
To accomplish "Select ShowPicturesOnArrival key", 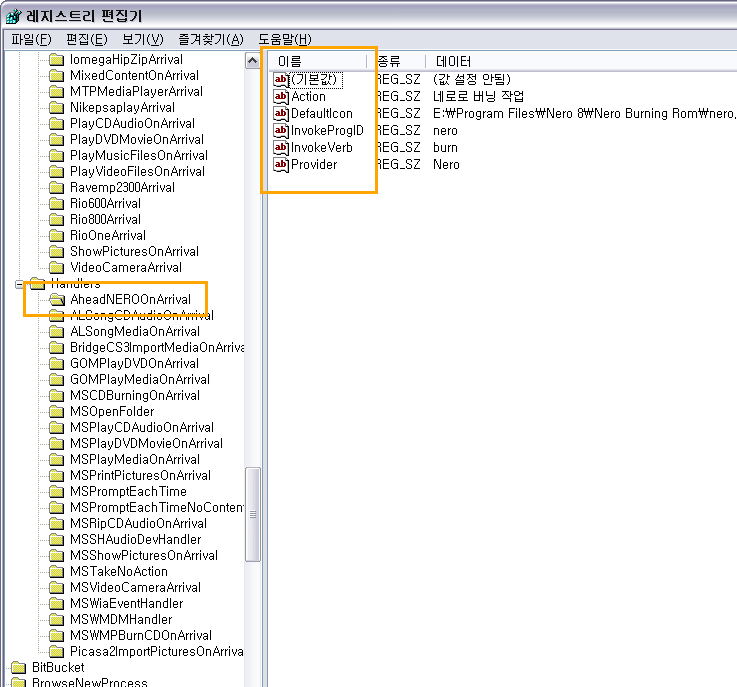I will (x=134, y=251).
